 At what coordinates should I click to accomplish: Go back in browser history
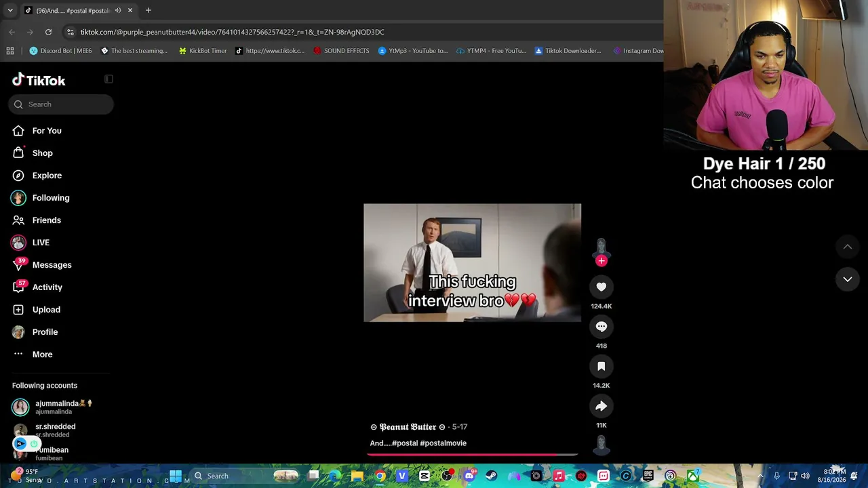click(x=12, y=32)
